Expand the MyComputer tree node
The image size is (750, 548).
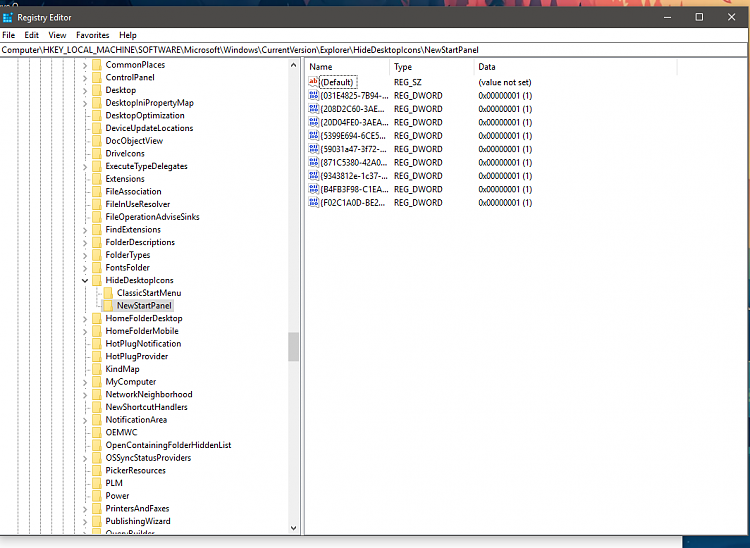point(85,382)
